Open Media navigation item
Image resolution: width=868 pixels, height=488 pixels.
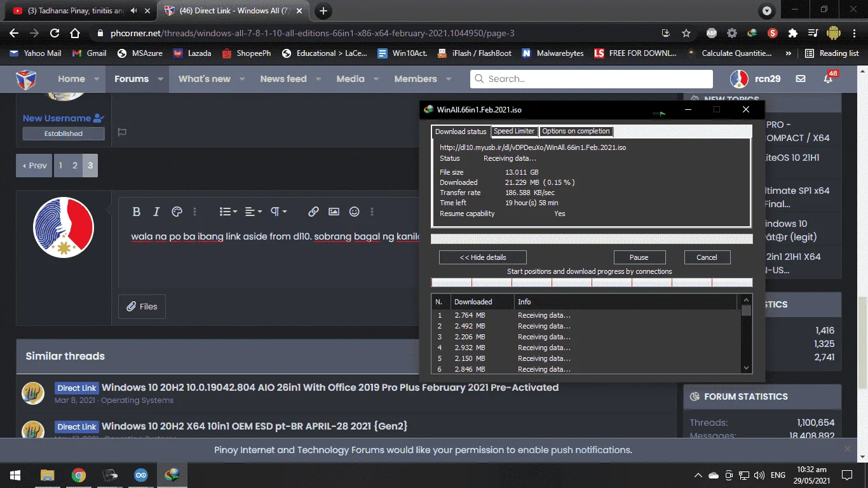(x=351, y=79)
